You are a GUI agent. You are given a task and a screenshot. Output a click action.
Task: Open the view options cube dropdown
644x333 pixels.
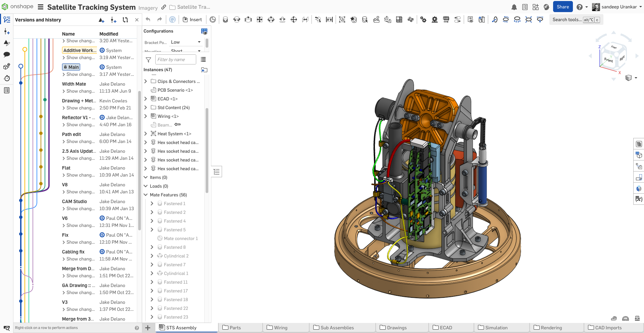pyautogui.click(x=631, y=78)
